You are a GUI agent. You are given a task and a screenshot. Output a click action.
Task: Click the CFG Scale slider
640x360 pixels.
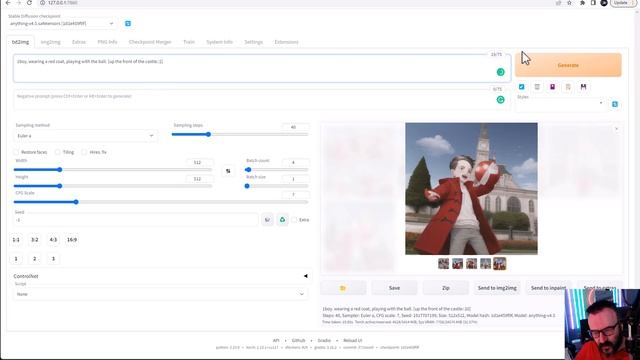pos(161,202)
